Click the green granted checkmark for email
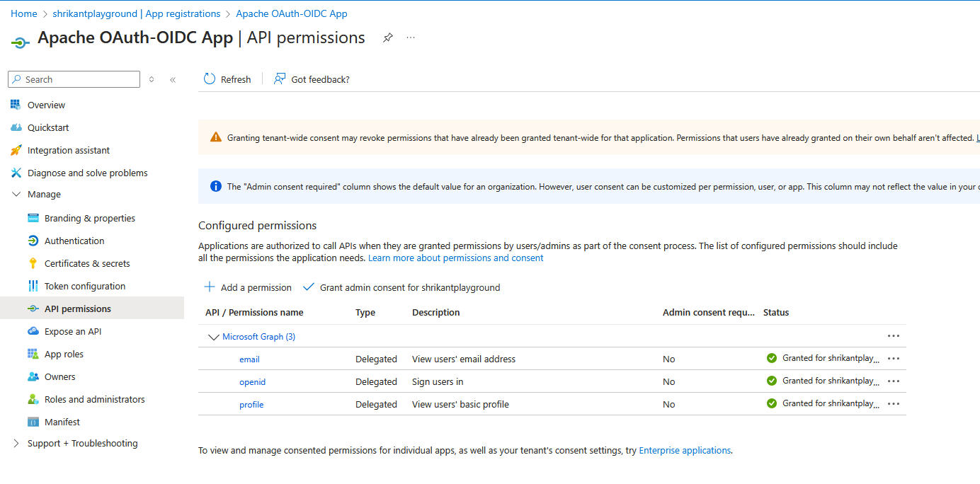 point(772,358)
